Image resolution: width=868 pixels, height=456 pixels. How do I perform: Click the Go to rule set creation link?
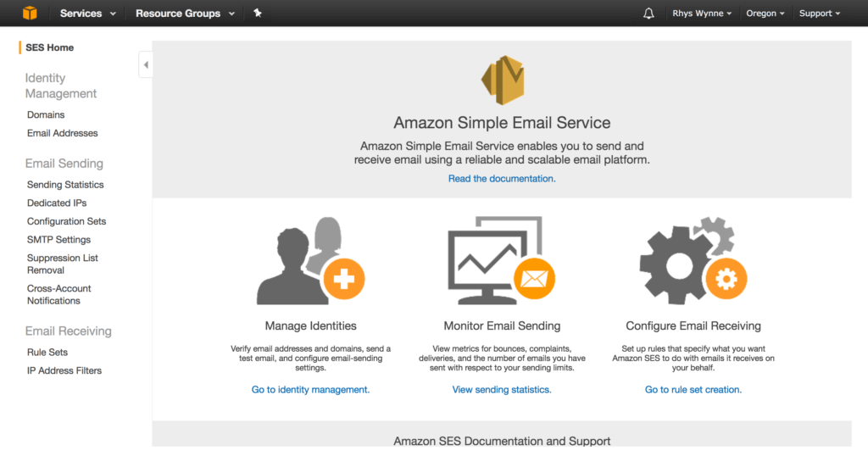pyautogui.click(x=693, y=390)
